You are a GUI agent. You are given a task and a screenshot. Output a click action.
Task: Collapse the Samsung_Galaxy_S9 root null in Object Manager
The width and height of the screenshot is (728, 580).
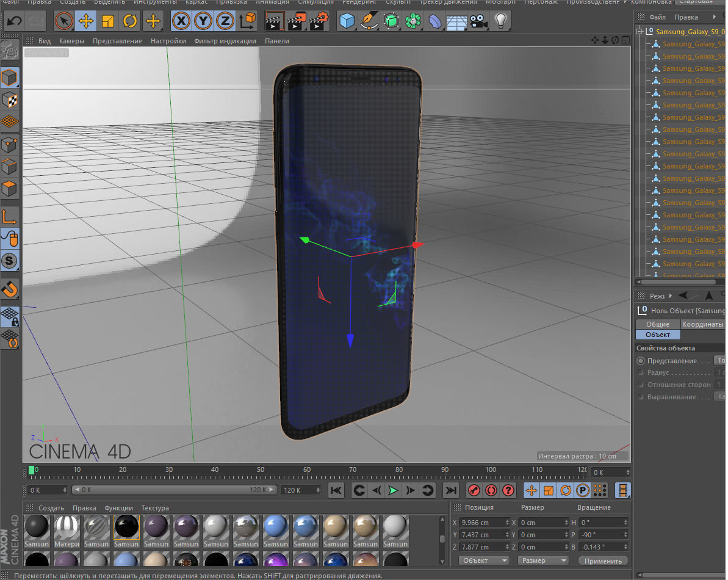point(640,32)
